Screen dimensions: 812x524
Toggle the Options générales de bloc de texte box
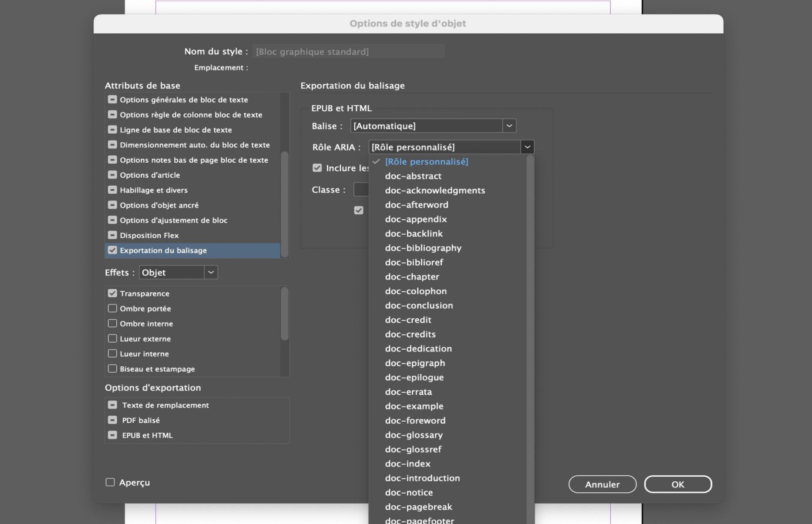coord(112,99)
